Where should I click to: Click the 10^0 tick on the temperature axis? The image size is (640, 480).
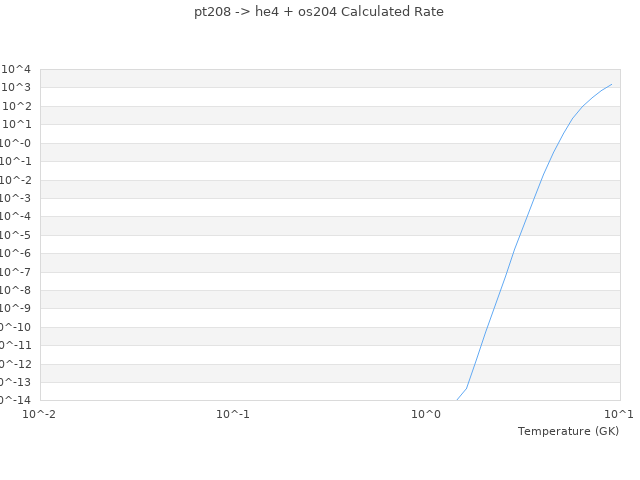(426, 414)
